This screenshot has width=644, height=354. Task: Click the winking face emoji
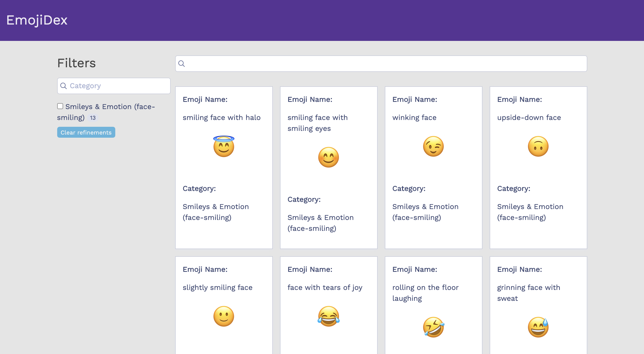[x=433, y=147]
